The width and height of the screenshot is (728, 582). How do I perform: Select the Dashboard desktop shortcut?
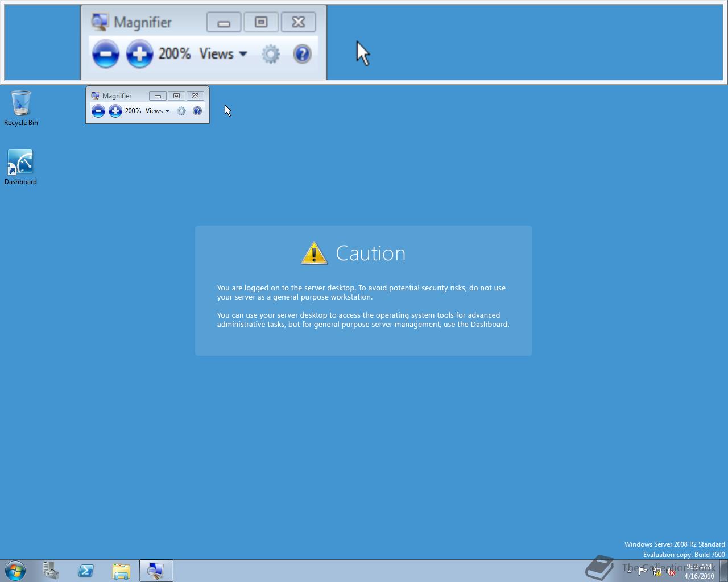click(x=20, y=167)
